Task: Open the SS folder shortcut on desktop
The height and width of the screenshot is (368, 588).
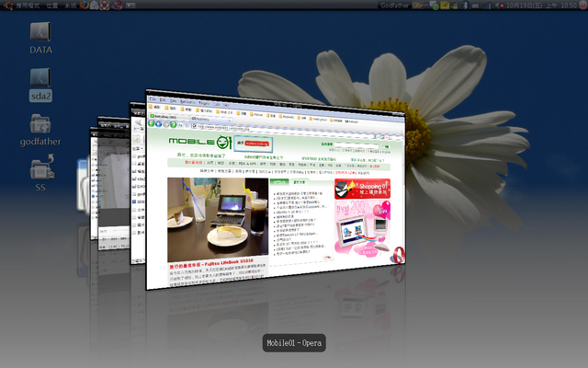Action: click(41, 173)
